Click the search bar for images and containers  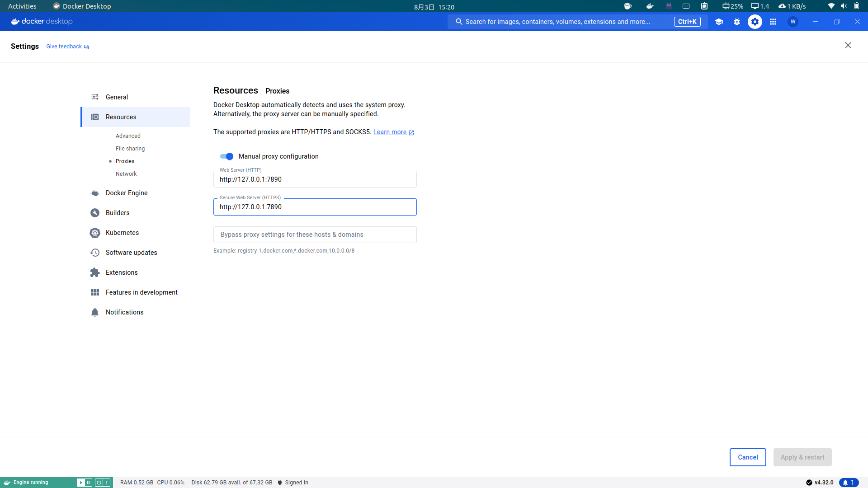tap(578, 22)
